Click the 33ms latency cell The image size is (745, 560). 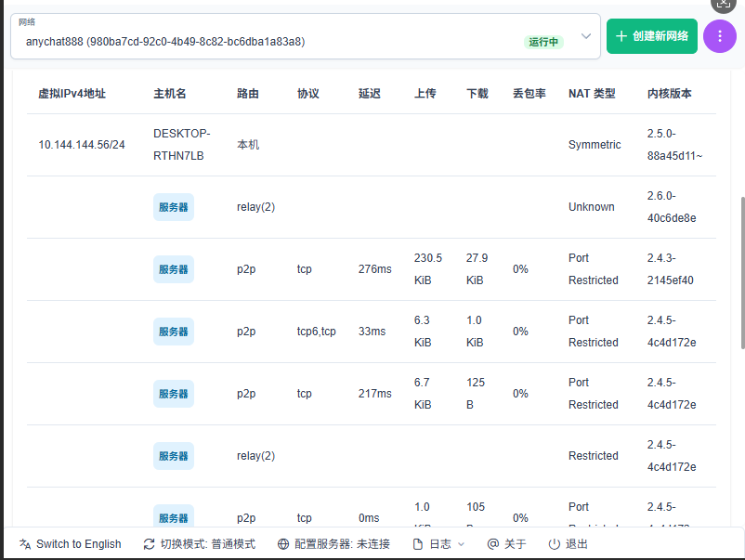[372, 332]
